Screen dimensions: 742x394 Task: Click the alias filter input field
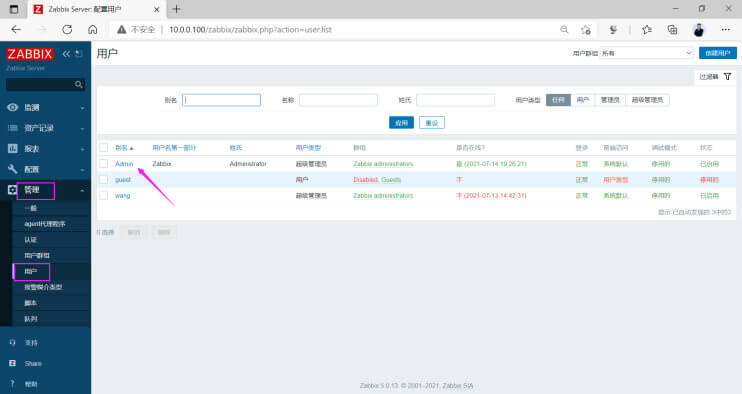point(221,100)
